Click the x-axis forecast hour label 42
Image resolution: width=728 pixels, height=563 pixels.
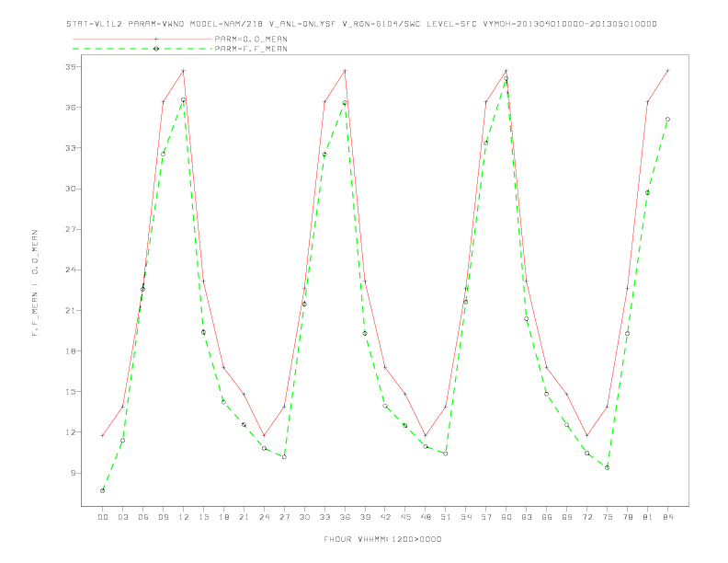[x=385, y=517]
